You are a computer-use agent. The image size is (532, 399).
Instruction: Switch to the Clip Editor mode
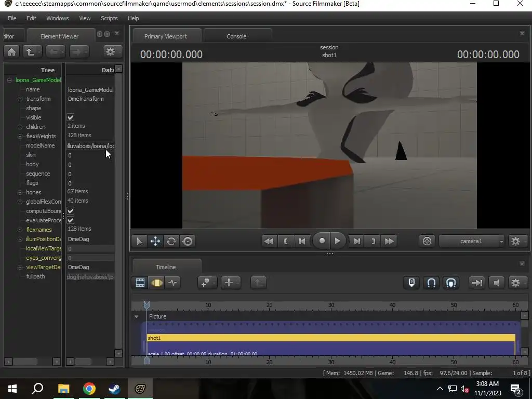pos(140,283)
